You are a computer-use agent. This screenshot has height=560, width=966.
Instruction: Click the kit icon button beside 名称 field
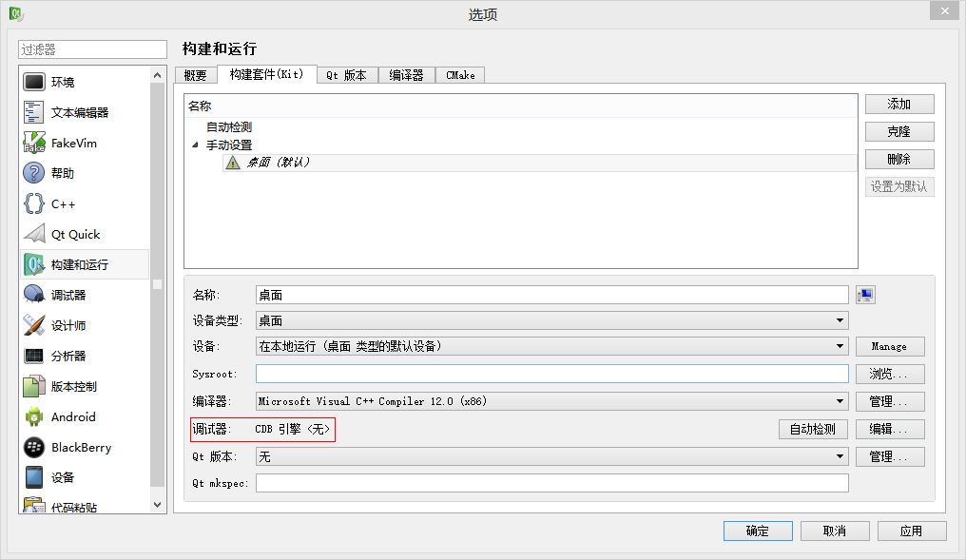coord(865,295)
